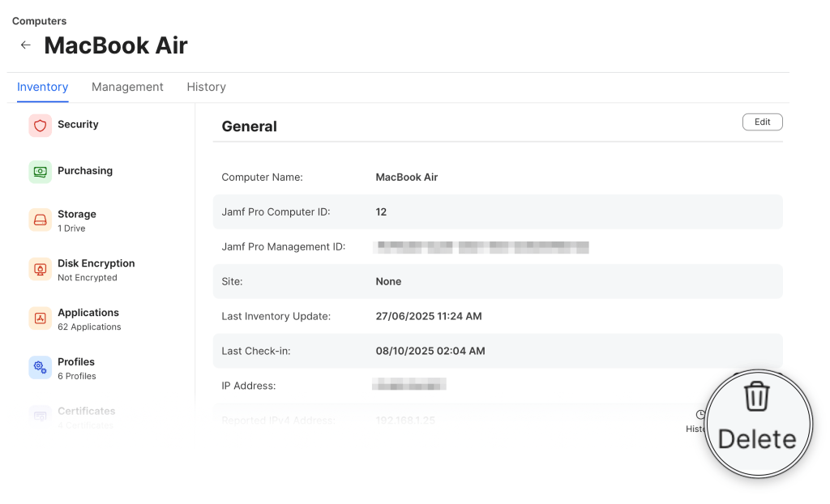This screenshot has height=504, width=830.
Task: Switch to the Management tab
Action: pos(127,87)
